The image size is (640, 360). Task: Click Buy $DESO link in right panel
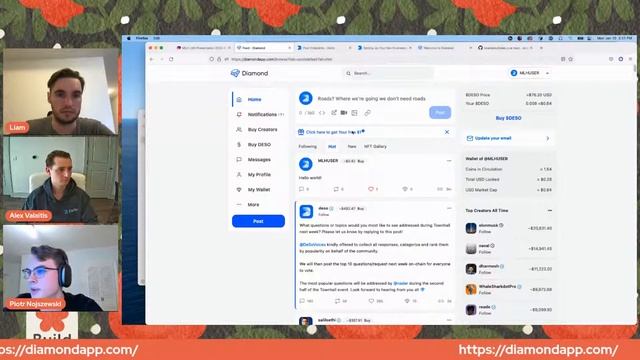tap(508, 118)
